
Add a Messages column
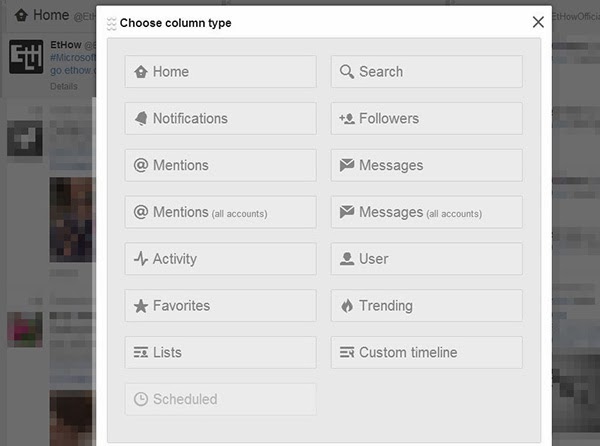(x=426, y=165)
